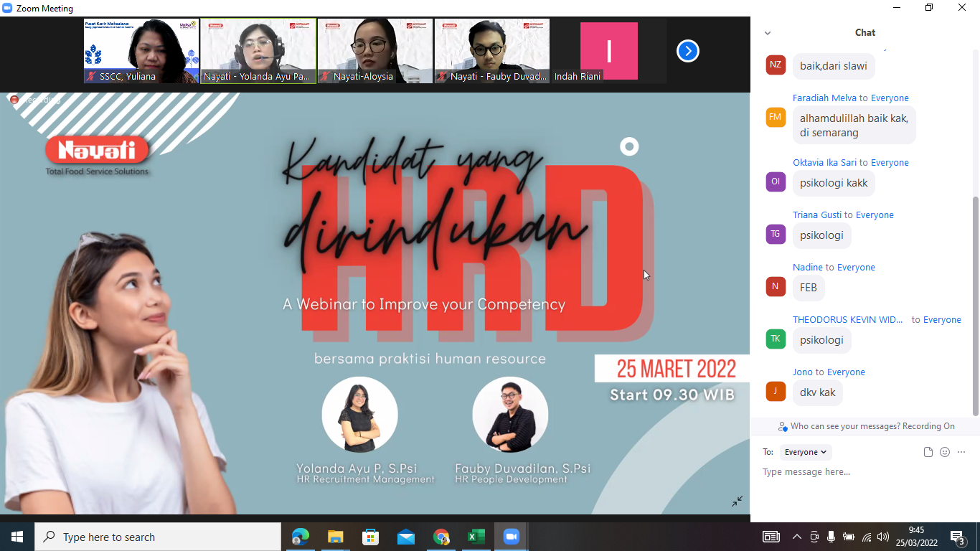
Task: Select message 'dkv kak' from Jono
Action: pyautogui.click(x=817, y=392)
